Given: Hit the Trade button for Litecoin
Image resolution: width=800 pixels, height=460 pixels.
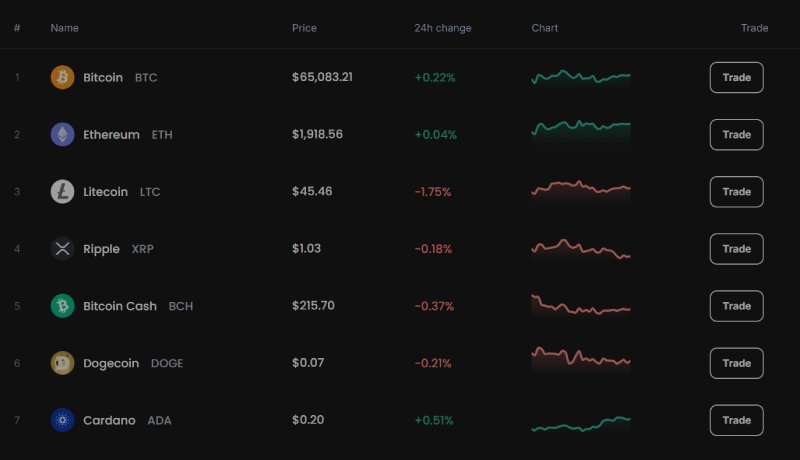Looking at the screenshot, I should (x=736, y=192).
